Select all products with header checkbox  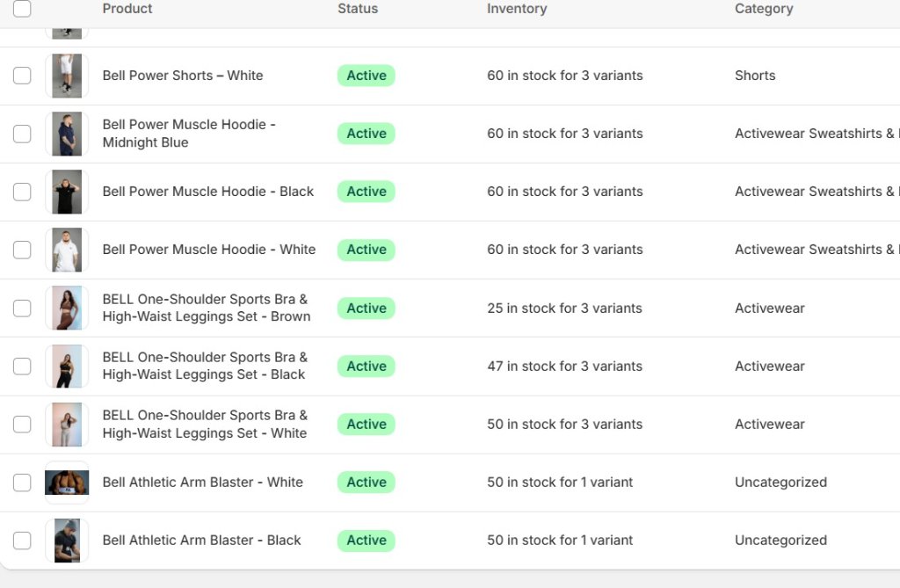[22, 9]
